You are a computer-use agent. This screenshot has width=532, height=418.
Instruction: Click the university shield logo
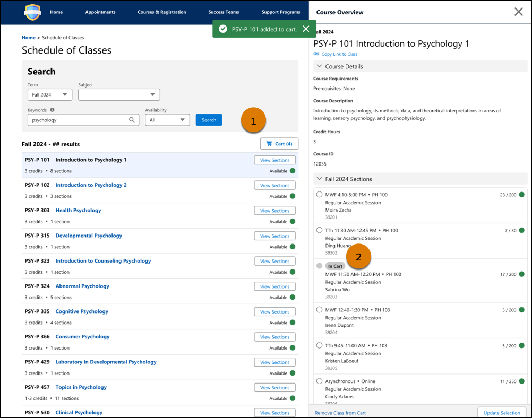click(32, 12)
